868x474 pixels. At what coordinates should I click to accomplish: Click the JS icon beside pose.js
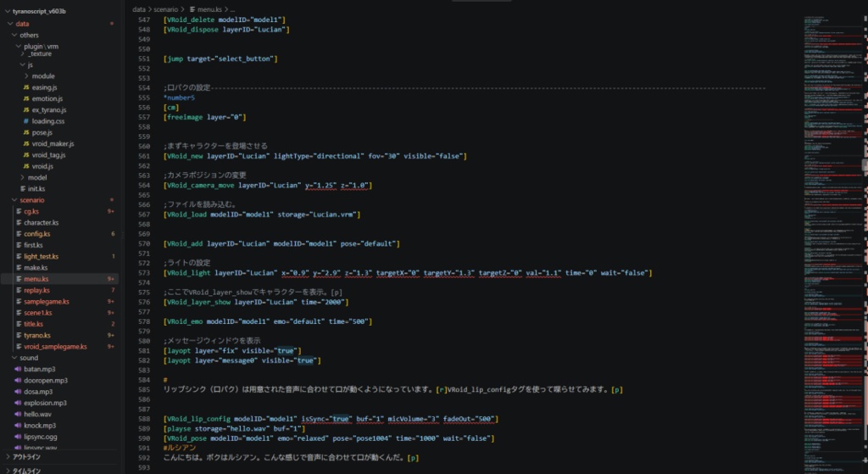[x=26, y=133]
